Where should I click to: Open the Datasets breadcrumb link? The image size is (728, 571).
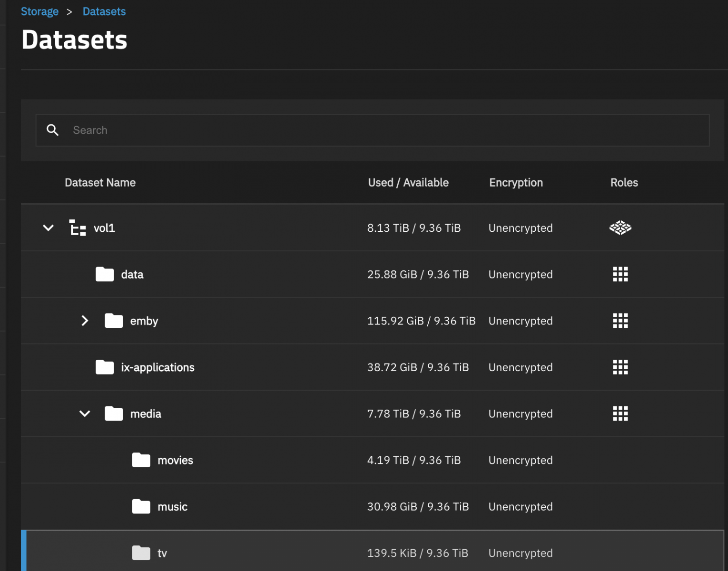[104, 11]
